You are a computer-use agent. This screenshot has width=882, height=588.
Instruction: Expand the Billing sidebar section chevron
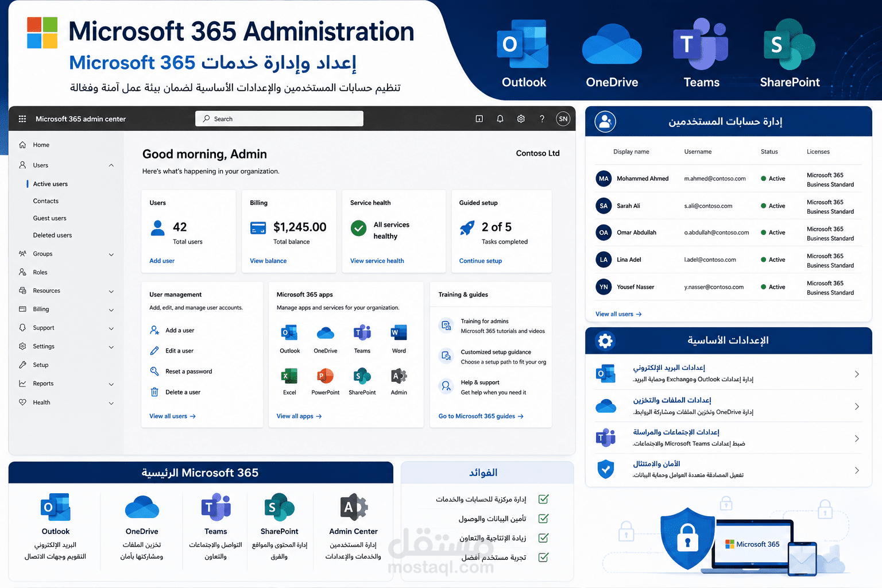coord(111,310)
